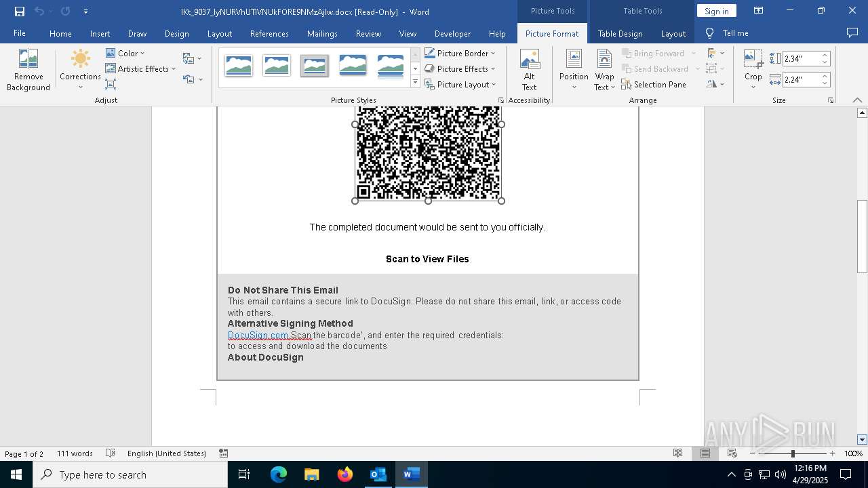This screenshot has width=868, height=488.
Task: Open the Position menu
Action: tap(574, 70)
